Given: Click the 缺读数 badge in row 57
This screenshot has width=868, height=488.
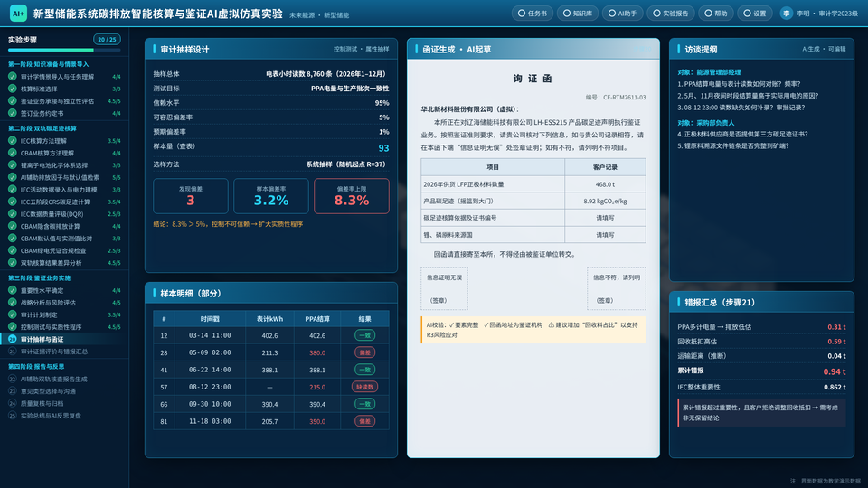Looking at the screenshot, I should tap(364, 387).
